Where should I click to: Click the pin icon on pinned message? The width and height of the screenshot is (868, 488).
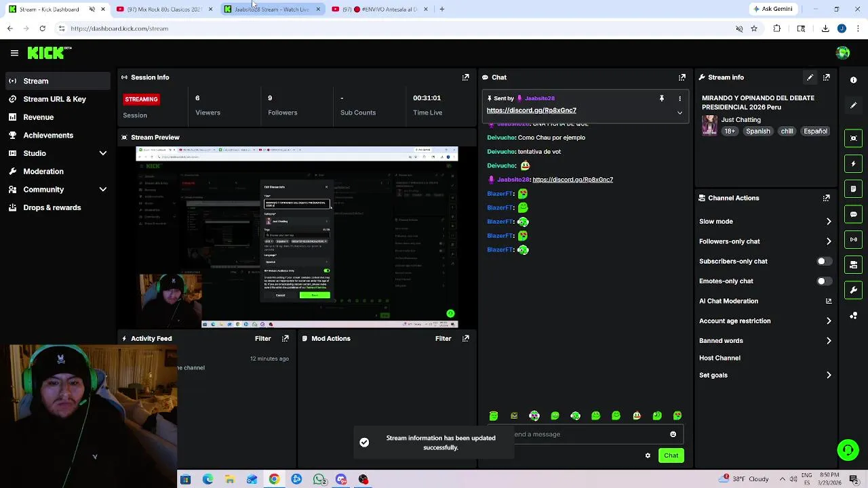(x=661, y=98)
